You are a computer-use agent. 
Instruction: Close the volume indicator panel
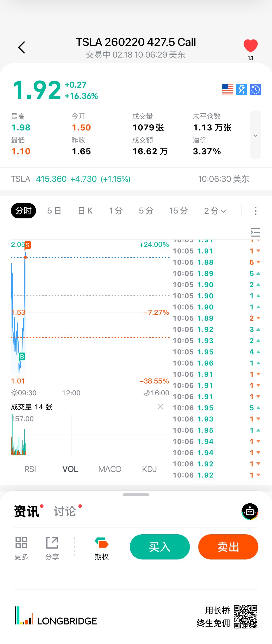(160, 407)
